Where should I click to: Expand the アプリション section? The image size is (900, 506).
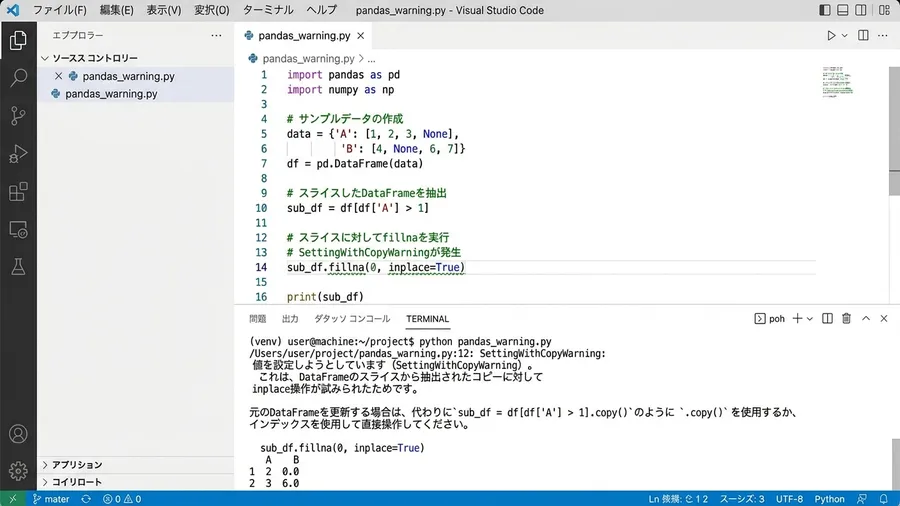[77, 465]
